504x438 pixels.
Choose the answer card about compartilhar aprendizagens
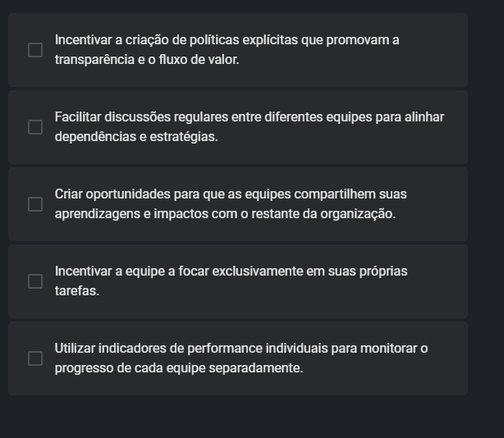[238, 204]
